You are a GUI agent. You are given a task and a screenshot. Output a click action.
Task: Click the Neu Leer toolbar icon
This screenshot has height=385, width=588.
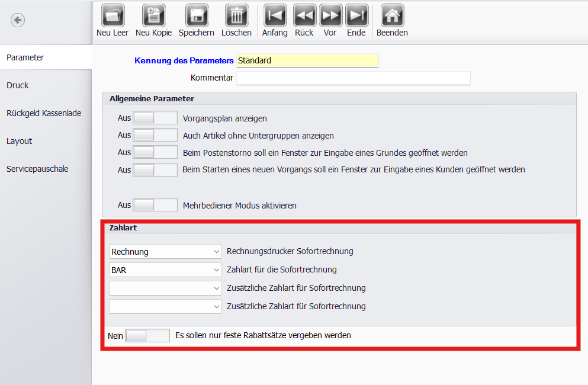click(113, 15)
